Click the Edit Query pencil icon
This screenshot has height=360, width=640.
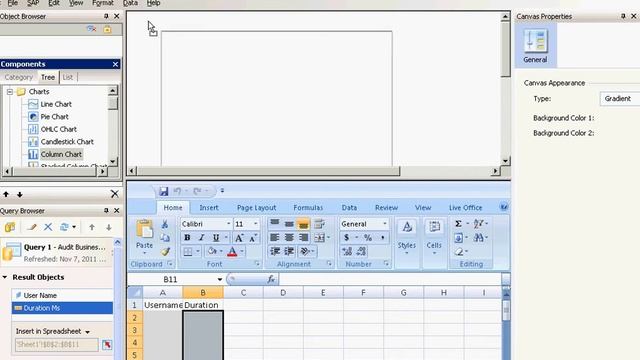point(32,227)
